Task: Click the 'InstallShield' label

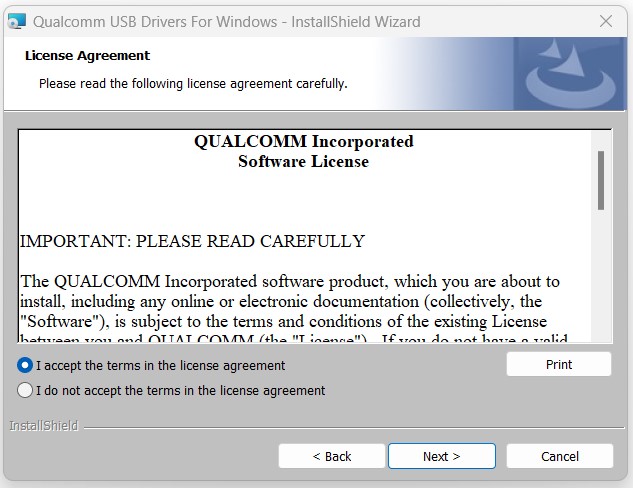Action: point(44,425)
